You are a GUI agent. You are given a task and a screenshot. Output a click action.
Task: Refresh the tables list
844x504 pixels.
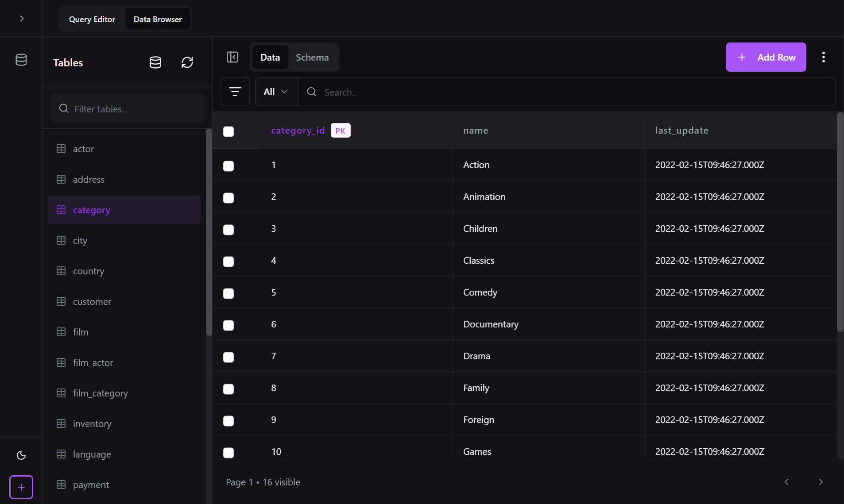pos(187,62)
